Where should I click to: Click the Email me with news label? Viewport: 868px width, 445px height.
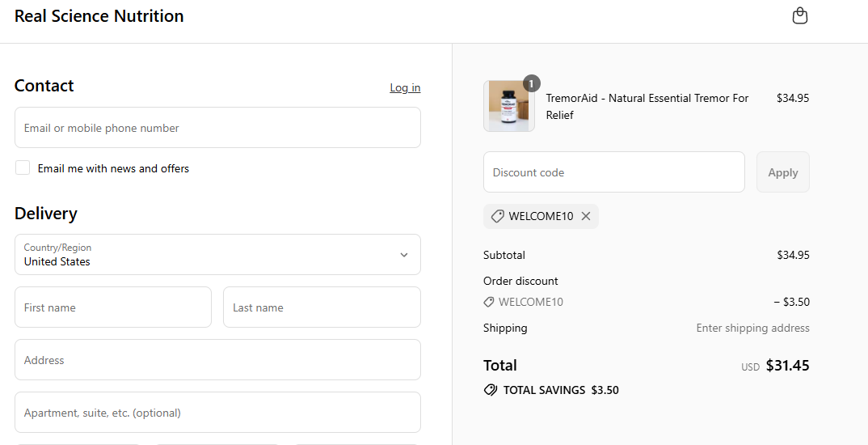coord(113,168)
